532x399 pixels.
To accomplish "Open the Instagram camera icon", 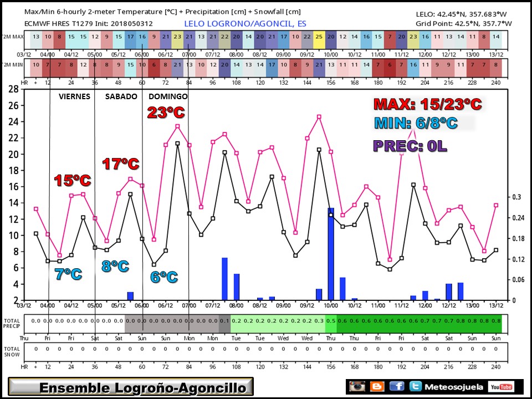I will coord(357,387).
